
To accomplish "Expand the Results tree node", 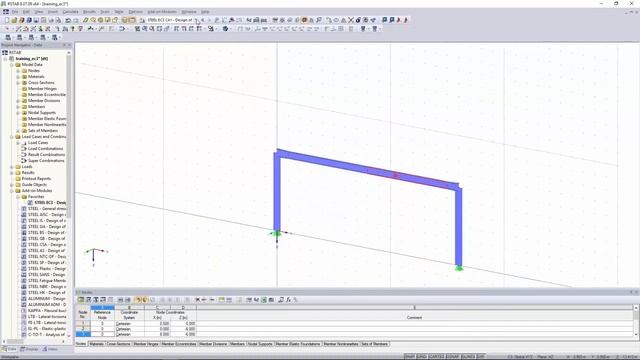I will [12, 173].
